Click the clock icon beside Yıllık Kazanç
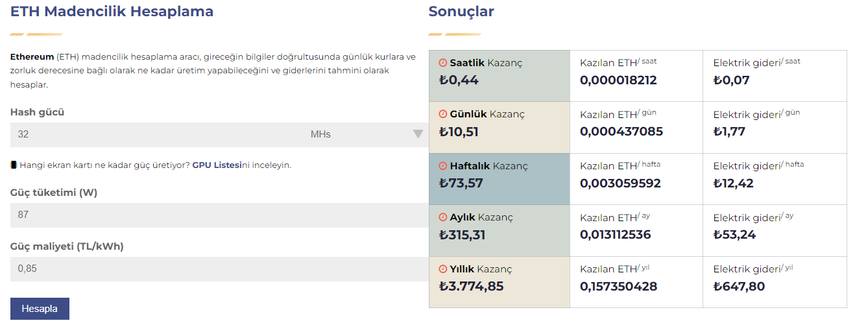Screen dimensions: 868x323 point(443,269)
